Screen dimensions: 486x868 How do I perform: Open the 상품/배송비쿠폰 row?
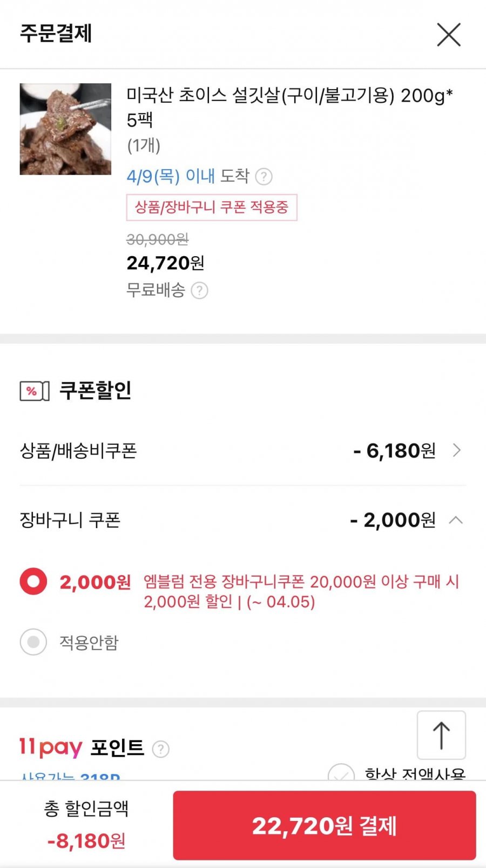click(x=78, y=451)
